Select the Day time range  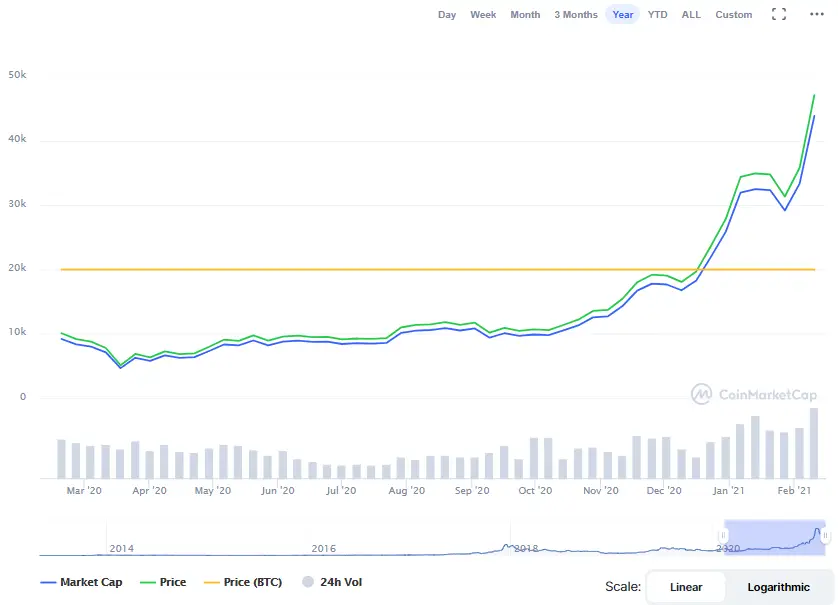coord(447,14)
